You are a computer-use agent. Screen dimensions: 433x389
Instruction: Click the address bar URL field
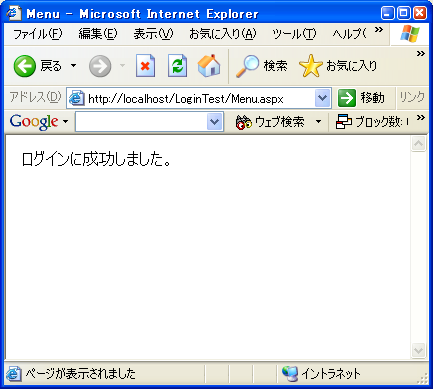[199, 98]
